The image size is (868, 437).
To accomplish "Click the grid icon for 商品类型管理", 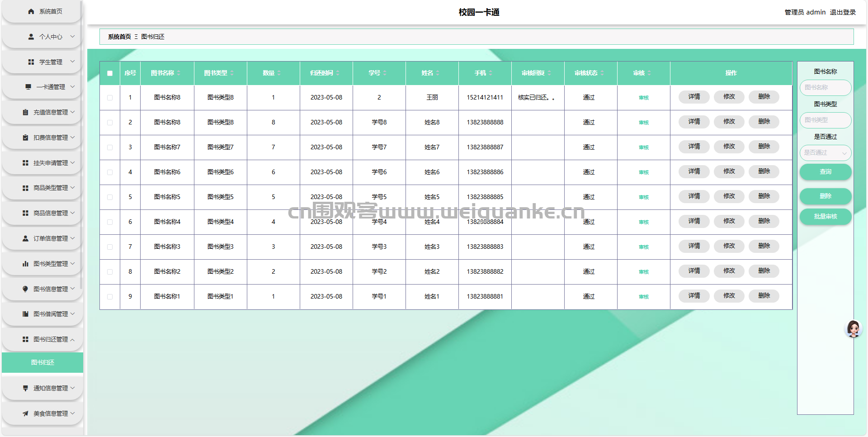I will click(x=25, y=188).
